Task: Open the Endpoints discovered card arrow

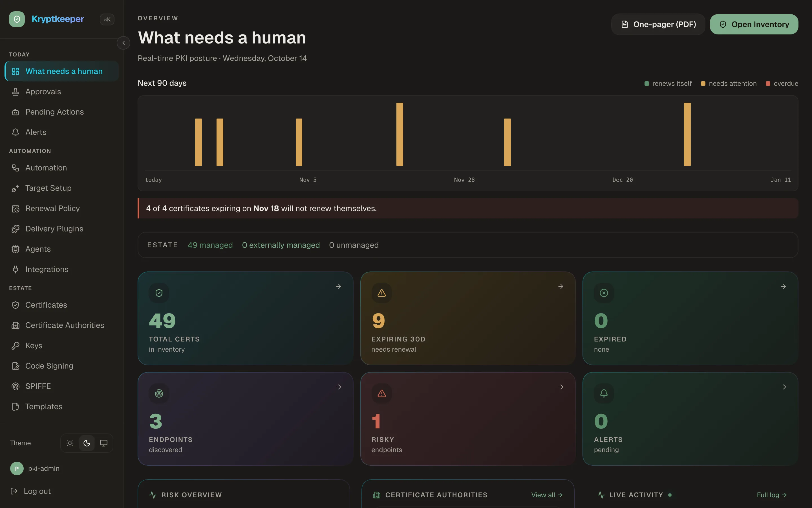Action: pos(339,387)
